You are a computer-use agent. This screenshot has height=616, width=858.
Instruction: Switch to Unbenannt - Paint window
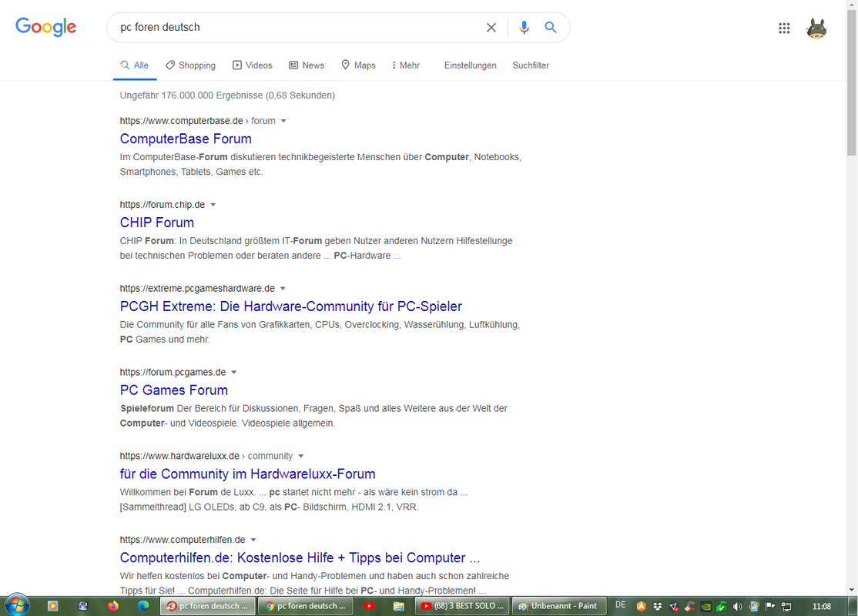[x=559, y=606]
